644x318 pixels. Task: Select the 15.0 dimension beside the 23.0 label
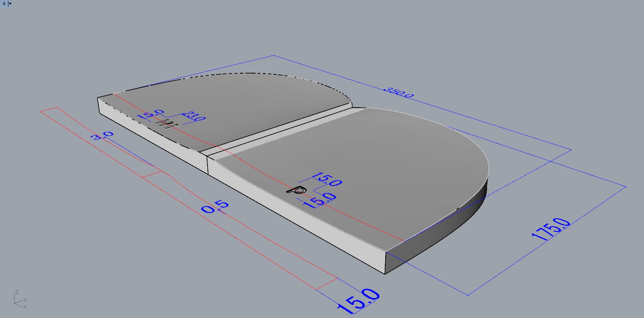point(151,115)
